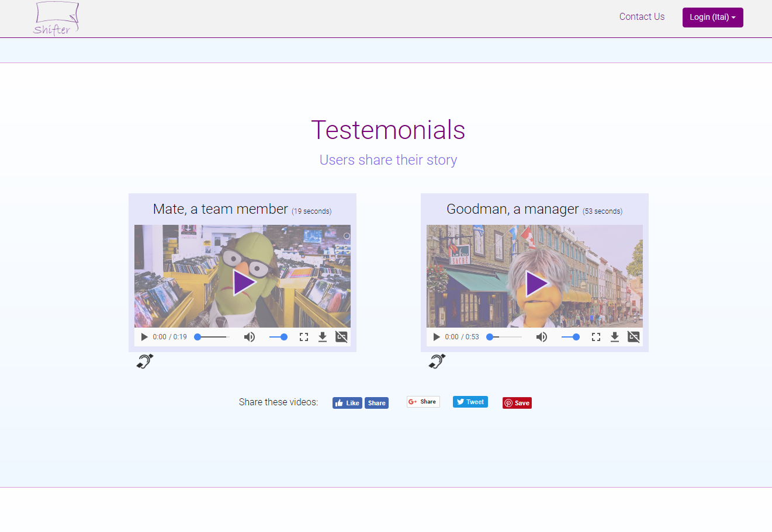Toggle captions on Goodman video
772x532 pixels.
tap(633, 337)
